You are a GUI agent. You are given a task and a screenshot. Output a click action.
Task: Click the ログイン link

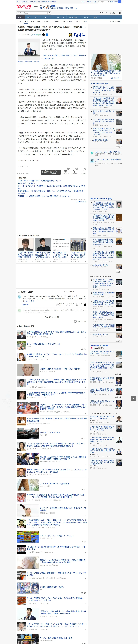[x=42, y=8]
